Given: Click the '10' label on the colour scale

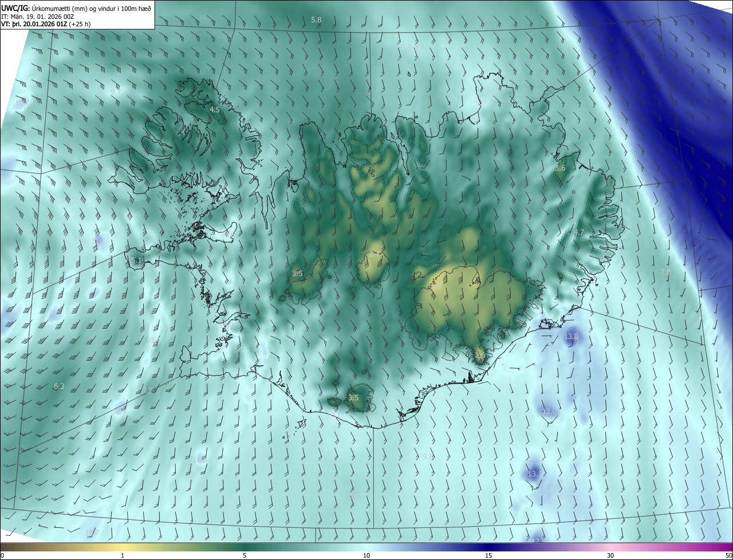Looking at the screenshot, I should click(366, 555).
